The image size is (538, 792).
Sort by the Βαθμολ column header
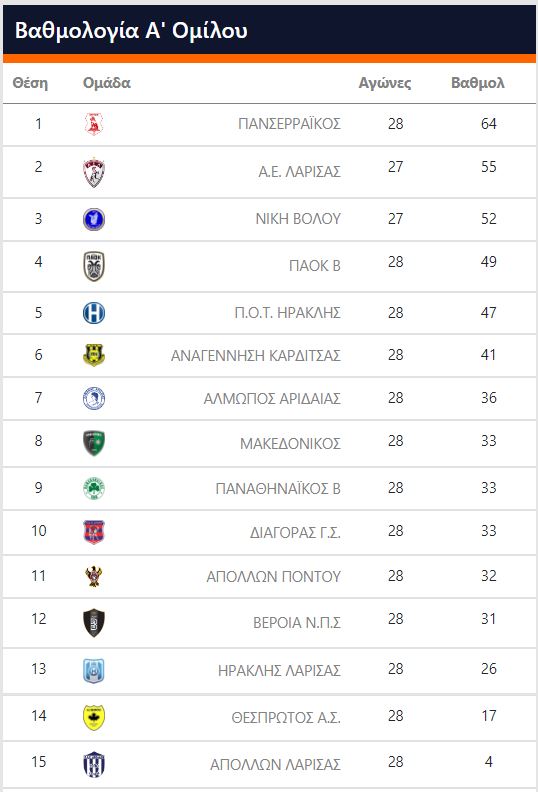478,82
